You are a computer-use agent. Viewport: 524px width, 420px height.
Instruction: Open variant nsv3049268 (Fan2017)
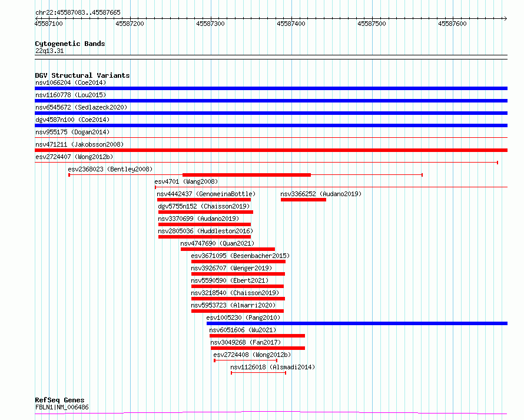pos(246,342)
